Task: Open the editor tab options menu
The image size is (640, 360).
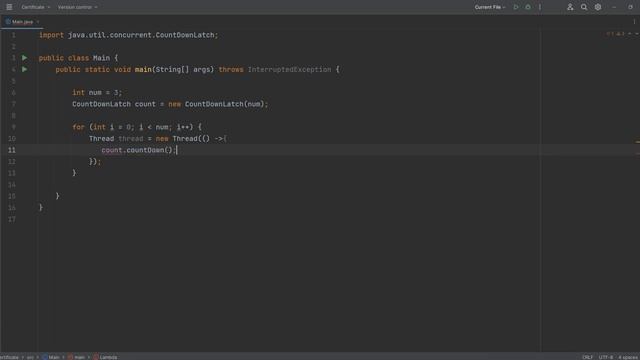Action: (x=634, y=22)
